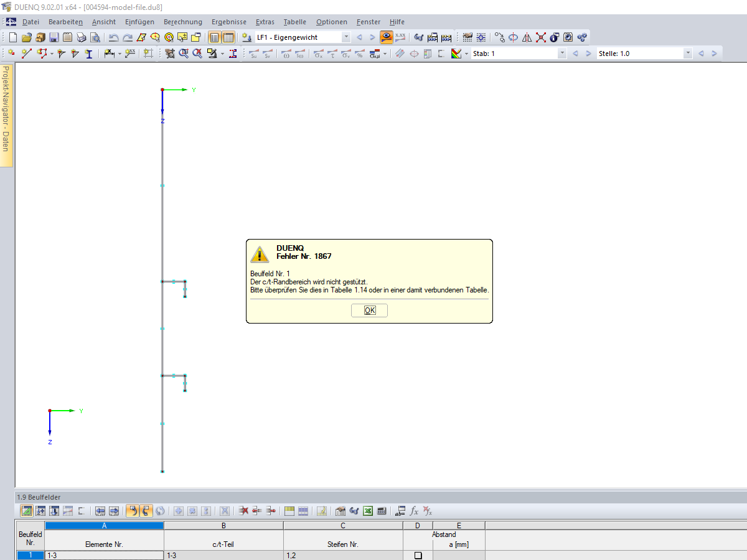Viewport: 747px width, 560px height.
Task: Open the Projekt-Navigator - Daten side tab
Action: pos(6,116)
